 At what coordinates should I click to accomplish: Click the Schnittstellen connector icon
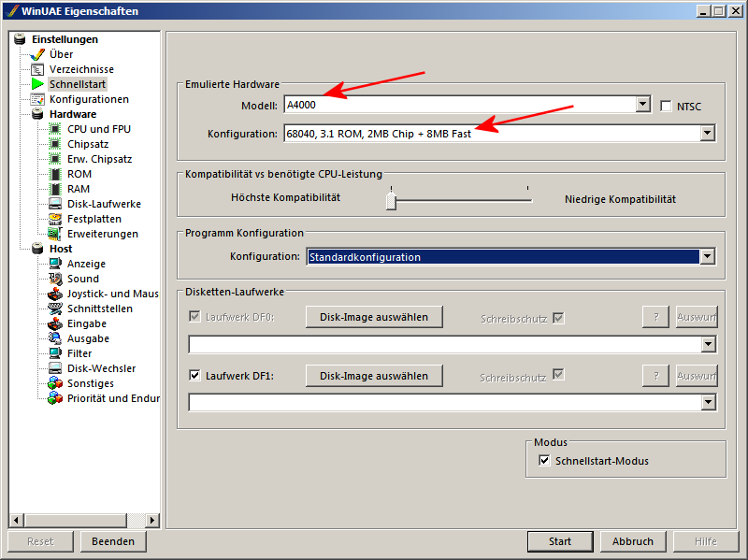(x=55, y=309)
